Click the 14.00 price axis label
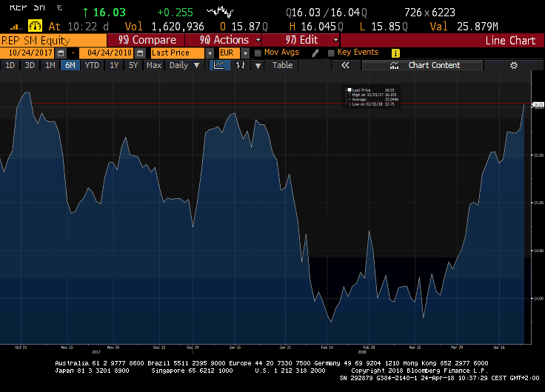The height and width of the screenshot is (392, 545). [x=538, y=299]
